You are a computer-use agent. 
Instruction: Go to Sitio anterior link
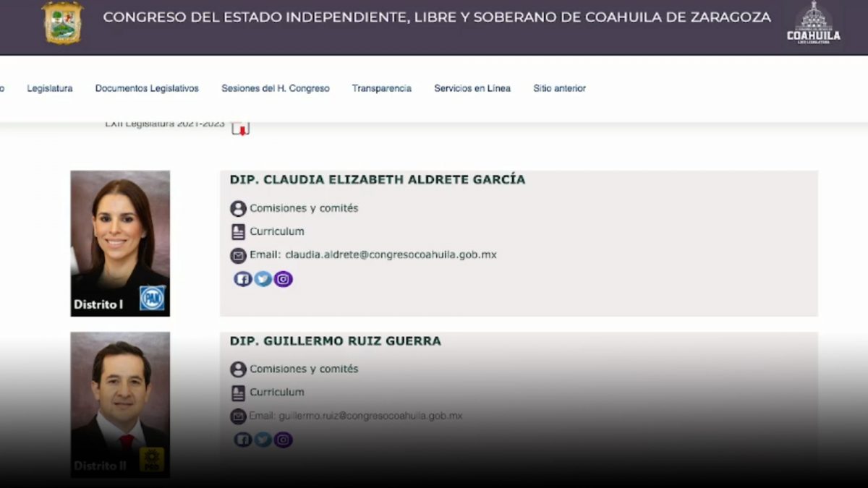coord(559,88)
